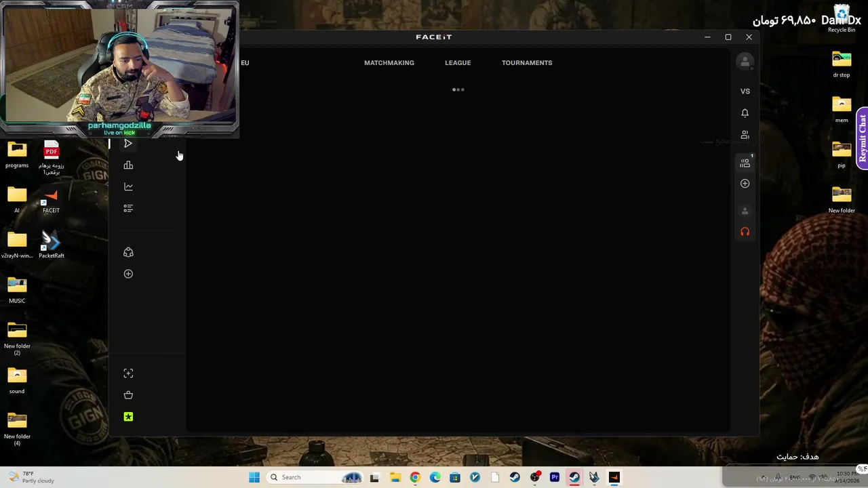Click the green star premium icon
Image resolution: width=868 pixels, height=488 pixels.
click(x=128, y=417)
